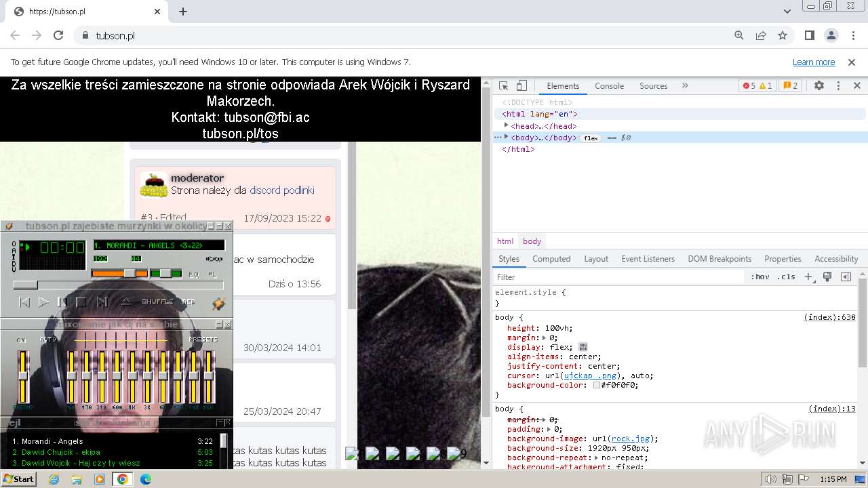Toggle the equalizer ON button
Image resolution: width=868 pixels, height=488 pixels.
coord(22,340)
